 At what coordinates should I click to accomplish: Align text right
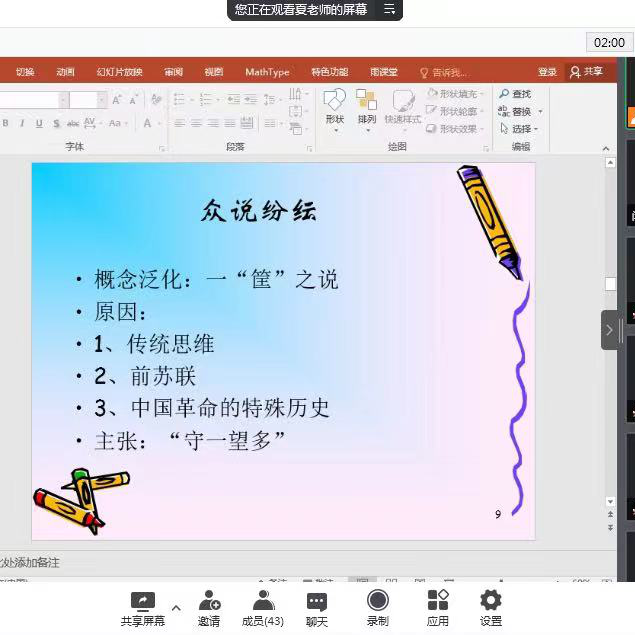(x=213, y=123)
